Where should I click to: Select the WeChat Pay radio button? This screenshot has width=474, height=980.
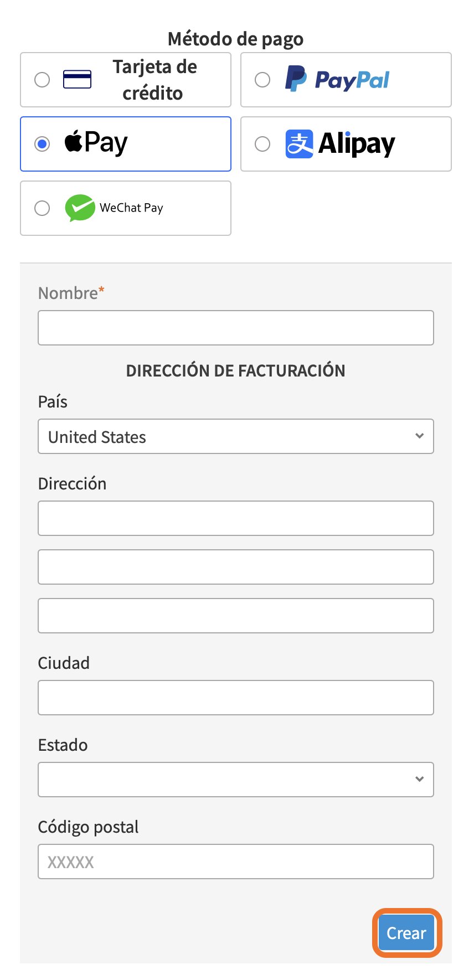click(x=42, y=208)
